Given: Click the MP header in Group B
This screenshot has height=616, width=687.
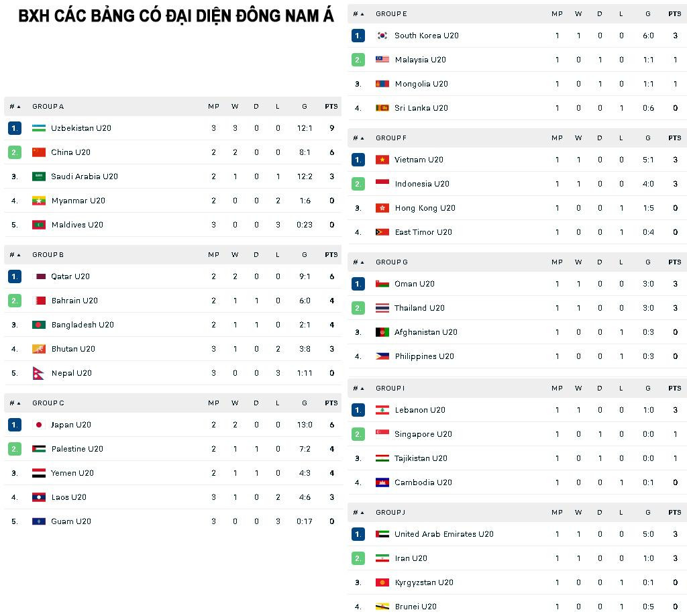Looking at the screenshot, I should point(213,255).
